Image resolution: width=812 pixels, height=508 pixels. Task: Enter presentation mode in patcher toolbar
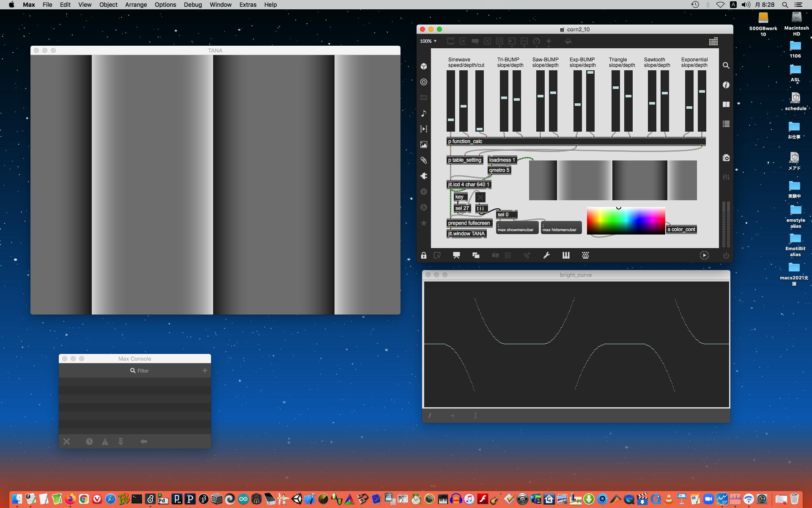[x=456, y=255]
